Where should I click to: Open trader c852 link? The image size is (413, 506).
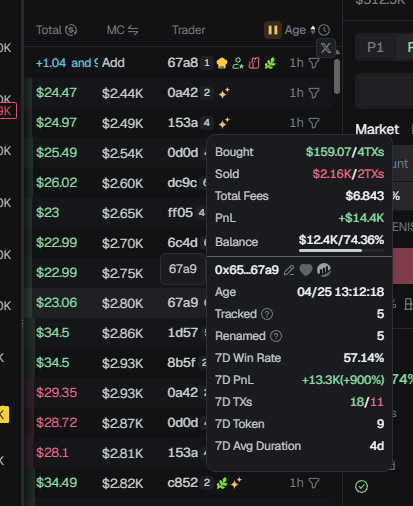click(183, 483)
